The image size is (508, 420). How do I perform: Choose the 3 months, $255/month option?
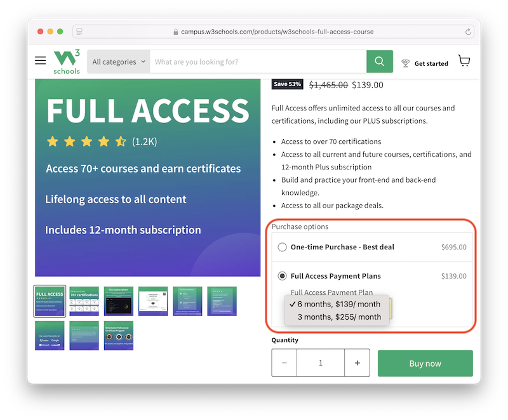pos(337,317)
